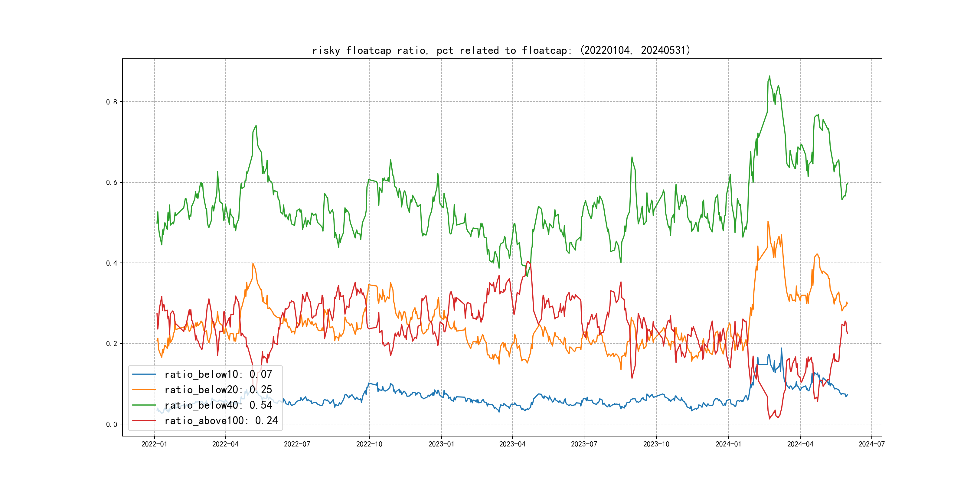Select the ratio_below10: 0.07 legend label
This screenshot has width=980, height=490.
tap(218, 374)
